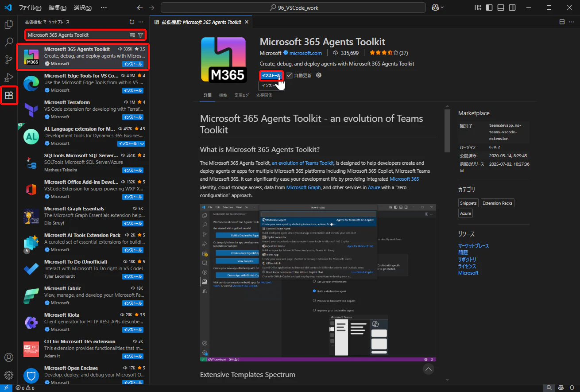The width and height of the screenshot is (580, 392).
Task: Open the Accounts menu icon
Action: pos(9,357)
